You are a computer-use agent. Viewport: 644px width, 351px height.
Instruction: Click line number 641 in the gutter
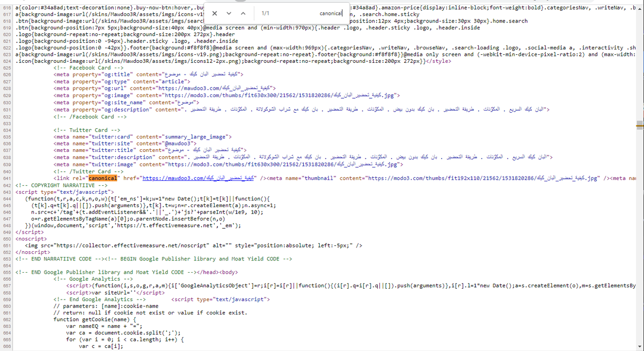click(6, 177)
